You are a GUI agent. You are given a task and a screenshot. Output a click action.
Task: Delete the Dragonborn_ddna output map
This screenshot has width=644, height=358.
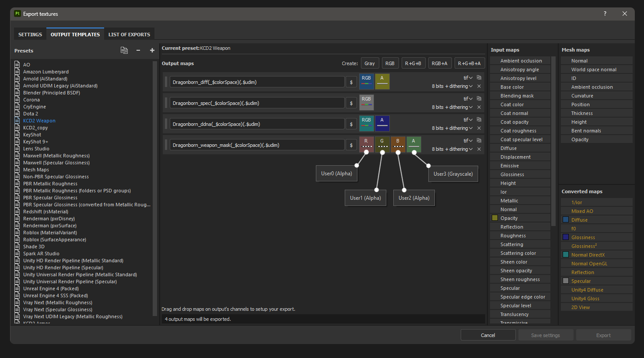click(479, 128)
